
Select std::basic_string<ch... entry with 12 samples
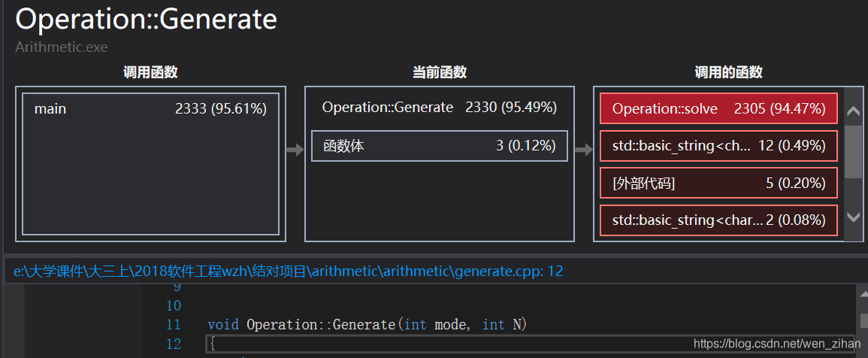(x=718, y=146)
